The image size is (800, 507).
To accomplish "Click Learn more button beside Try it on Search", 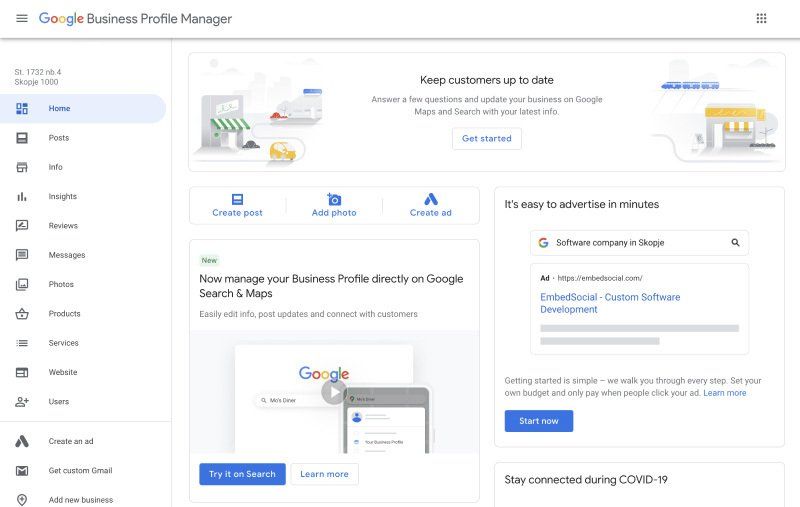I will [324, 474].
